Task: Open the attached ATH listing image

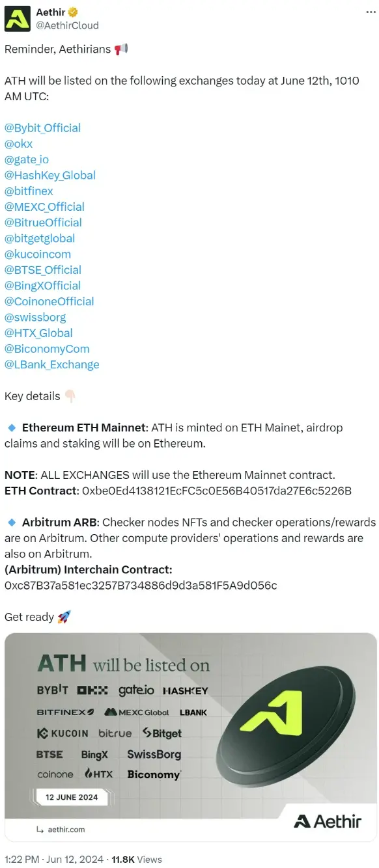Action: (x=189, y=737)
